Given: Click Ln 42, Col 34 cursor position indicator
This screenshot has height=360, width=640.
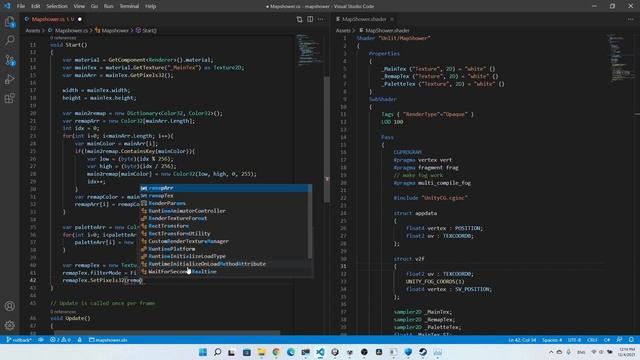Looking at the screenshot, I should click(522, 340).
